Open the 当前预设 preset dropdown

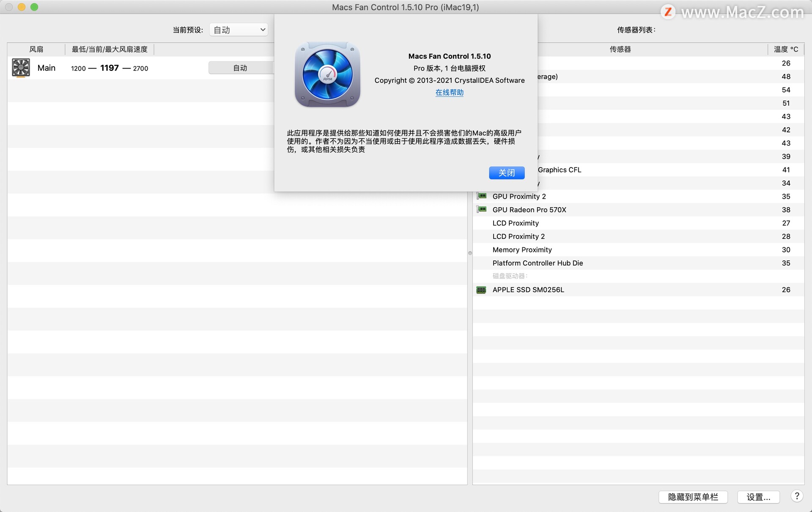[x=238, y=29]
